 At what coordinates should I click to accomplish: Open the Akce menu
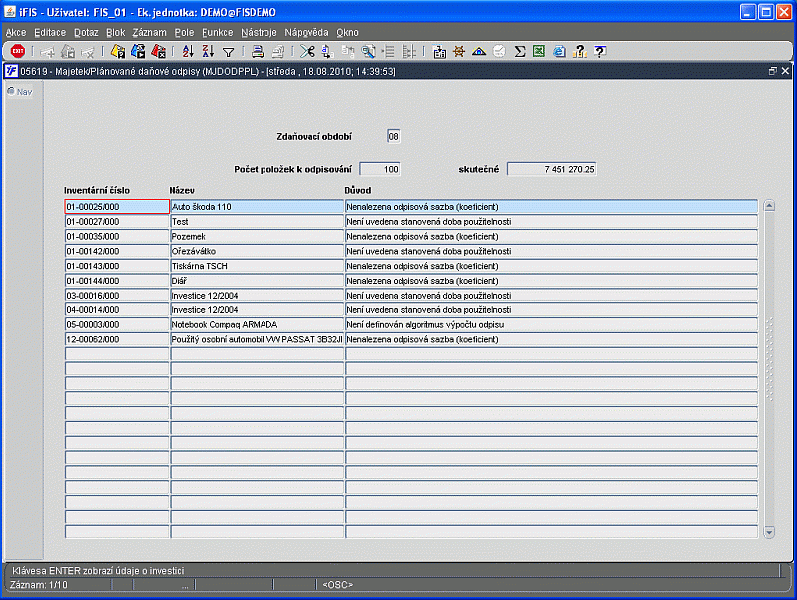[16, 33]
